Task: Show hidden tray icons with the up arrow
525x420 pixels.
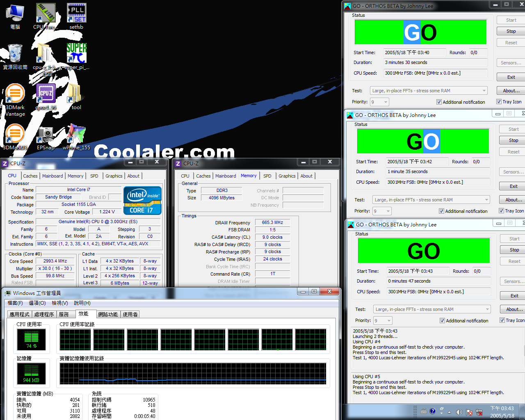Action: pos(449,412)
